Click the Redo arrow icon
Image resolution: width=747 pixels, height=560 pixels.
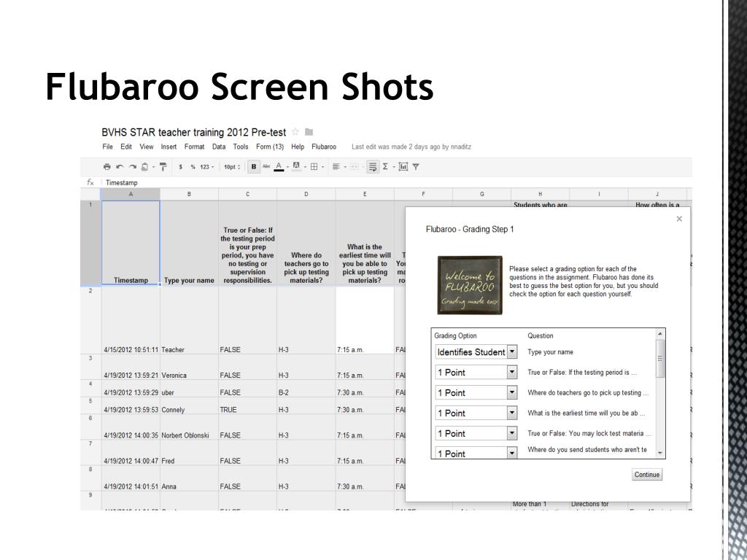click(x=131, y=167)
